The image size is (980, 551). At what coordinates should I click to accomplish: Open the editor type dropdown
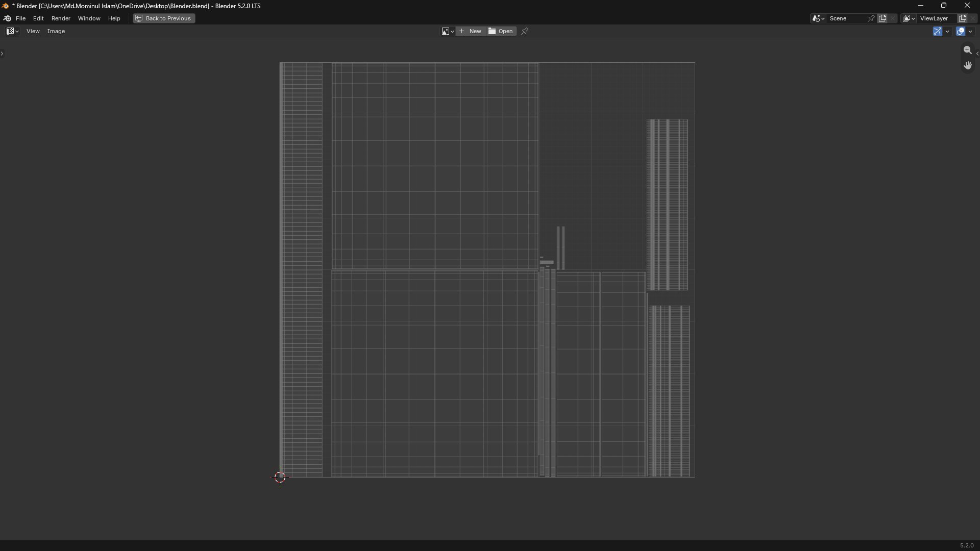(x=12, y=31)
